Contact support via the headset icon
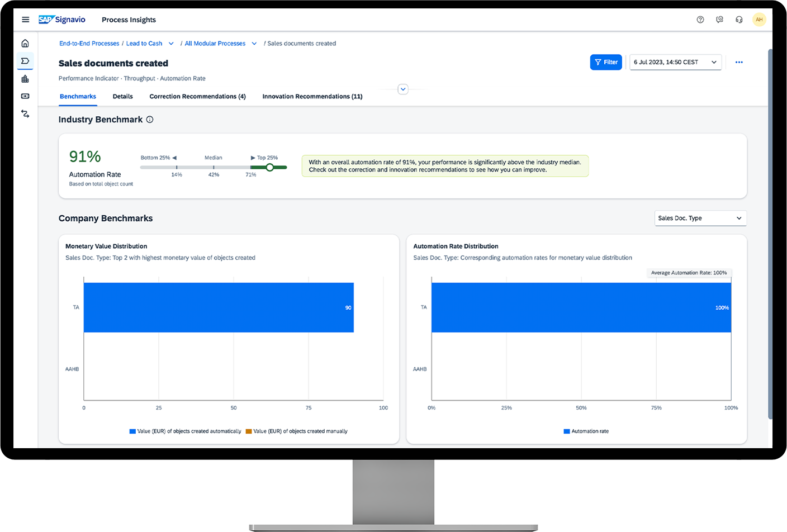 pos(739,19)
